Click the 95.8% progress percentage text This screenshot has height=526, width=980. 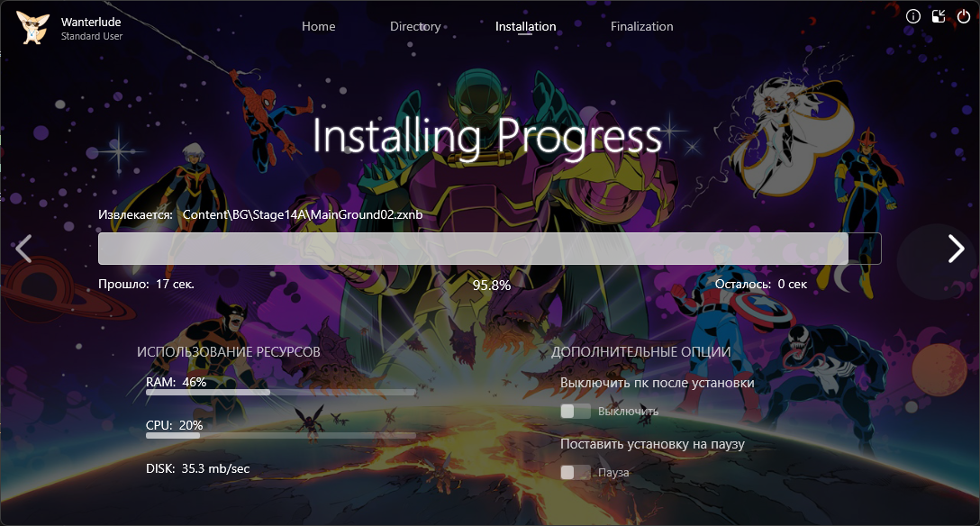491,286
